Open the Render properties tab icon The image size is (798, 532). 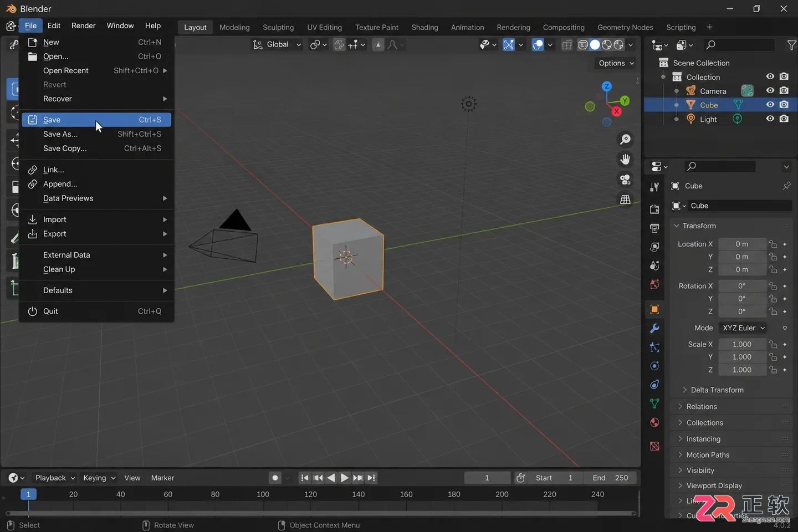[654, 209]
